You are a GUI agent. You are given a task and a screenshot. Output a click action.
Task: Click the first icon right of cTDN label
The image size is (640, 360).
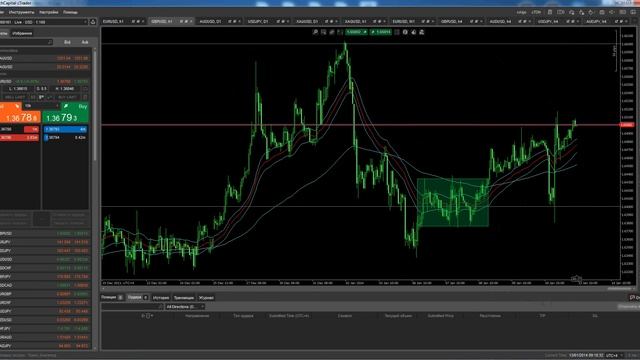(550, 12)
